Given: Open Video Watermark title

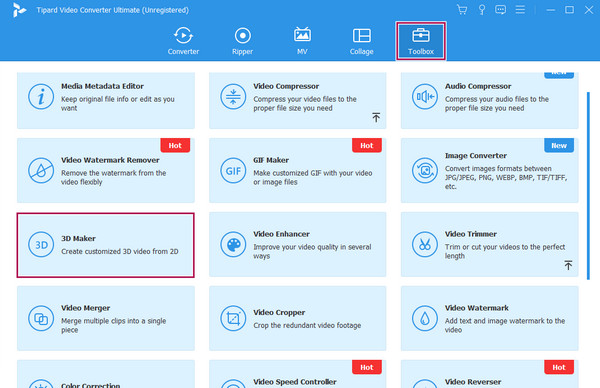Looking at the screenshot, I should click(477, 308).
